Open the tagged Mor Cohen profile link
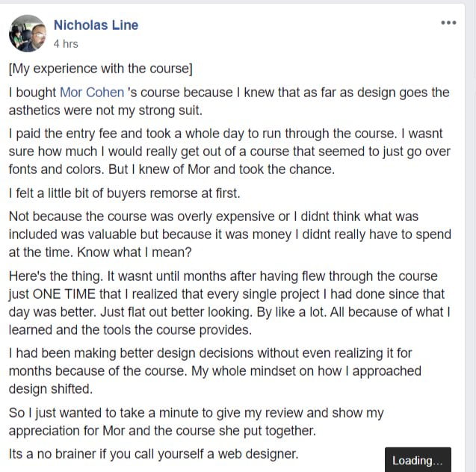The height and width of the screenshot is (472, 476). pos(92,92)
